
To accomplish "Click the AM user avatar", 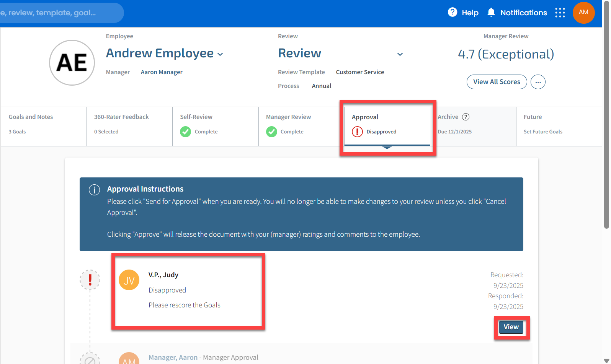I will coord(583,12).
